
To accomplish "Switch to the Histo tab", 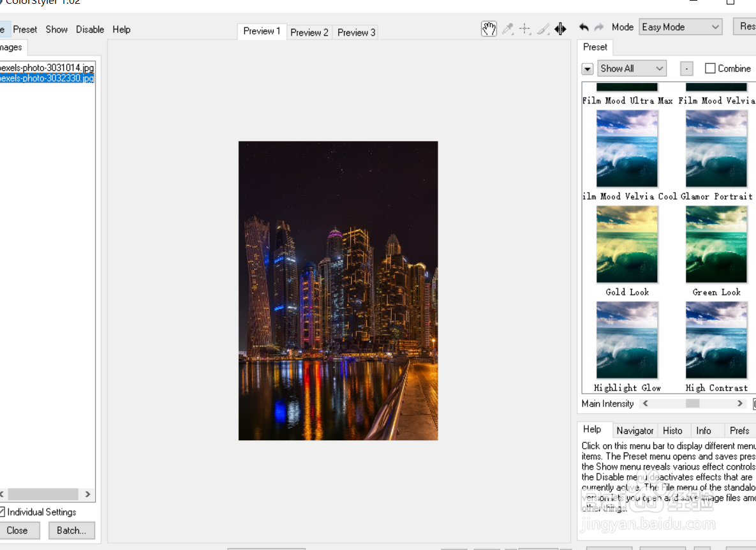I will tap(672, 431).
